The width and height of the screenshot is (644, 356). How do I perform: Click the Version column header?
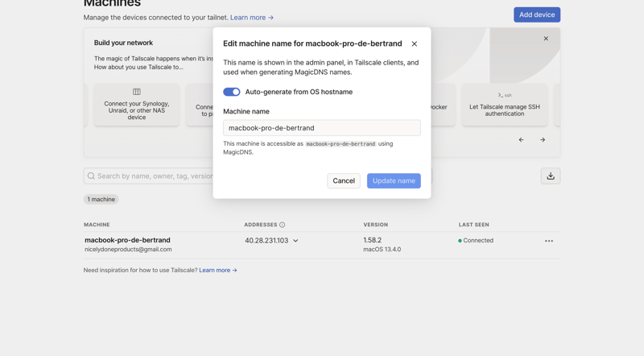(375, 225)
